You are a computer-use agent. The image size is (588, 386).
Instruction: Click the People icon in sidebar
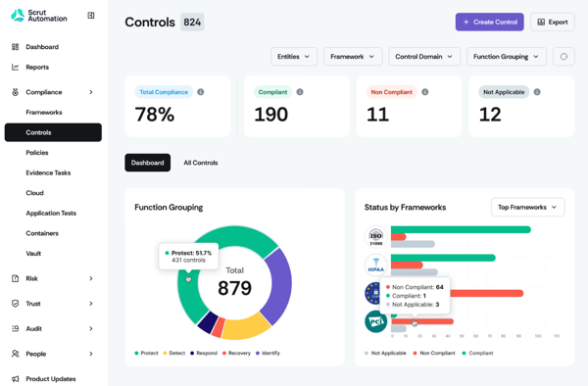click(15, 354)
